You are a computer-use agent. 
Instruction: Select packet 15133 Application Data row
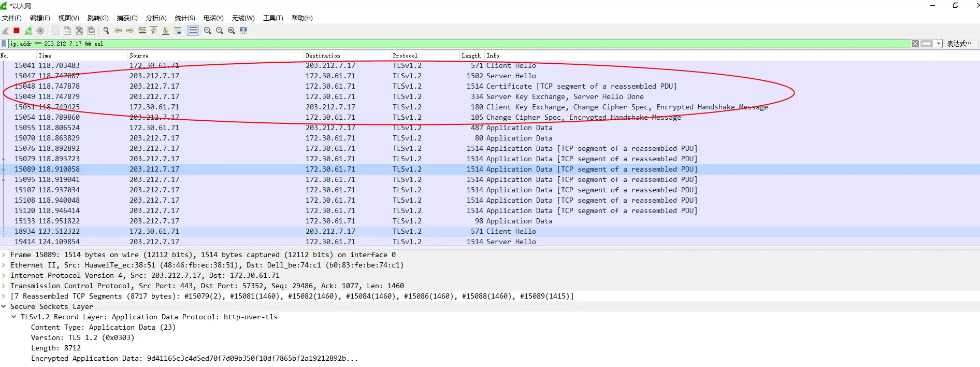click(x=490, y=221)
